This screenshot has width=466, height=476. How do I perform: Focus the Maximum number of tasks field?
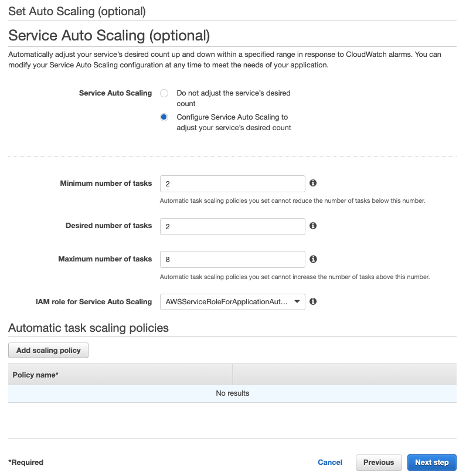coord(233,259)
